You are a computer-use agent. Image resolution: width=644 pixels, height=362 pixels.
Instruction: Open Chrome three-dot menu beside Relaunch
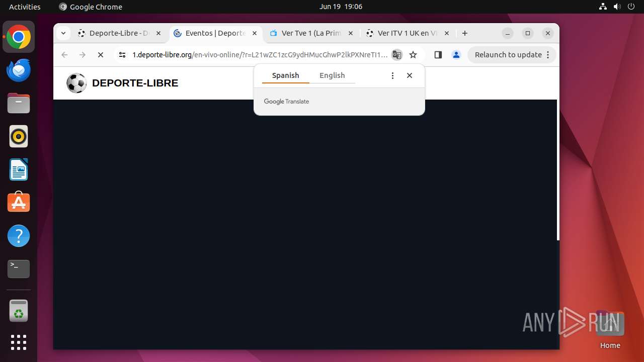548,55
